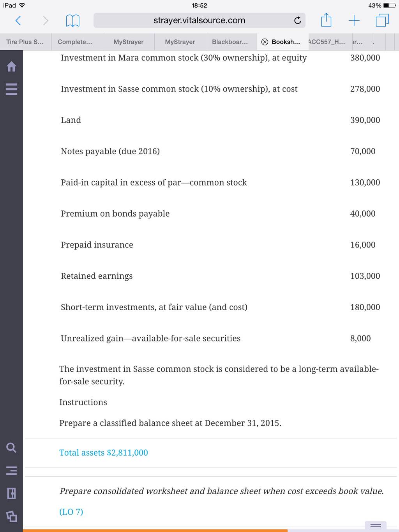Add a new tab with the plus icon
The height and width of the screenshot is (532, 399).
(354, 20)
